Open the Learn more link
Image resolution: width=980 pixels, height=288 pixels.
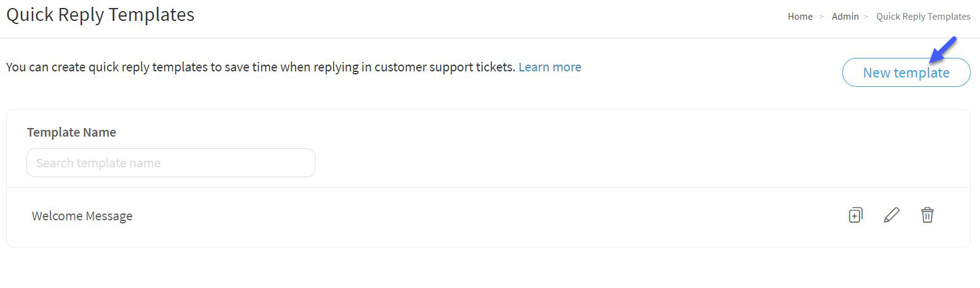click(x=550, y=67)
